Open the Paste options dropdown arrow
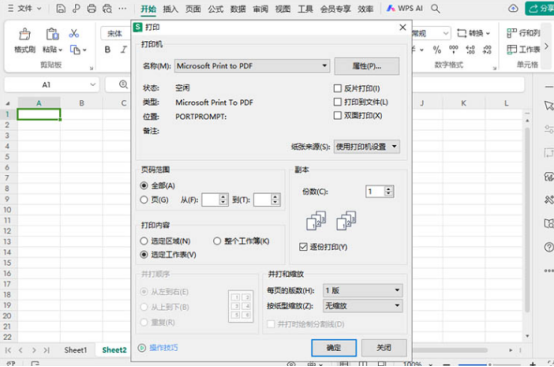This screenshot has width=554, height=367. 60,50
